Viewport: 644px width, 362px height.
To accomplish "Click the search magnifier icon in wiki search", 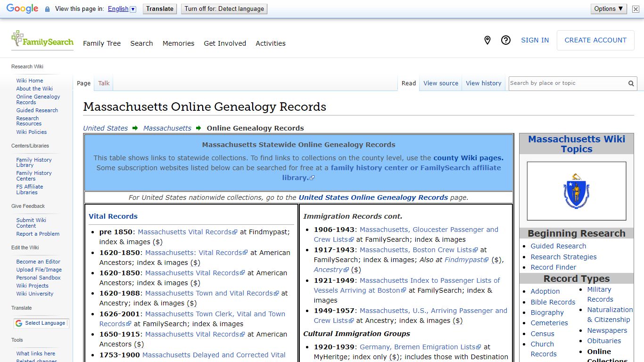I will (631, 83).
